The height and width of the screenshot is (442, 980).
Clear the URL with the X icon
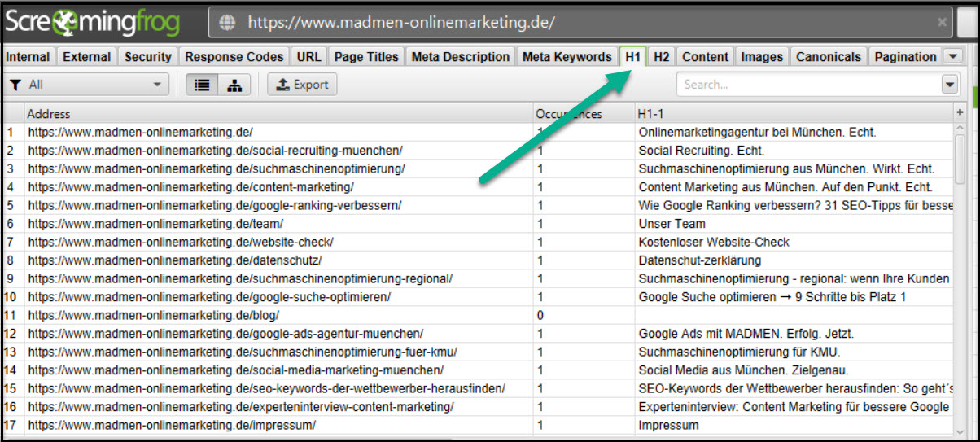coord(942,22)
